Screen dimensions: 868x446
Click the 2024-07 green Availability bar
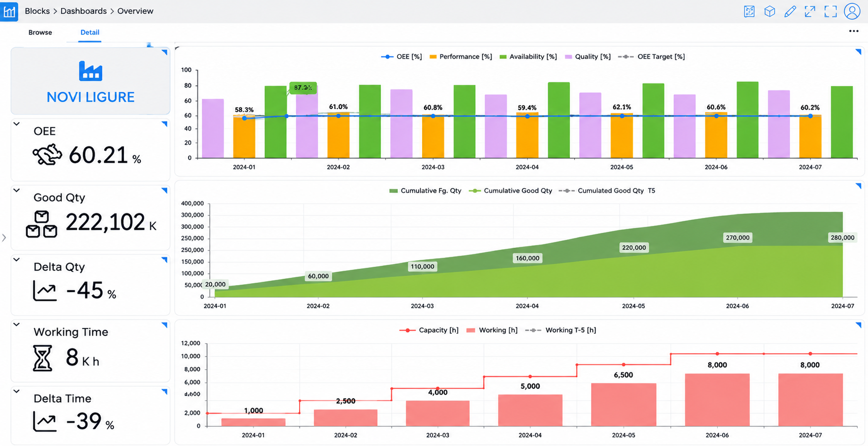coord(842,122)
